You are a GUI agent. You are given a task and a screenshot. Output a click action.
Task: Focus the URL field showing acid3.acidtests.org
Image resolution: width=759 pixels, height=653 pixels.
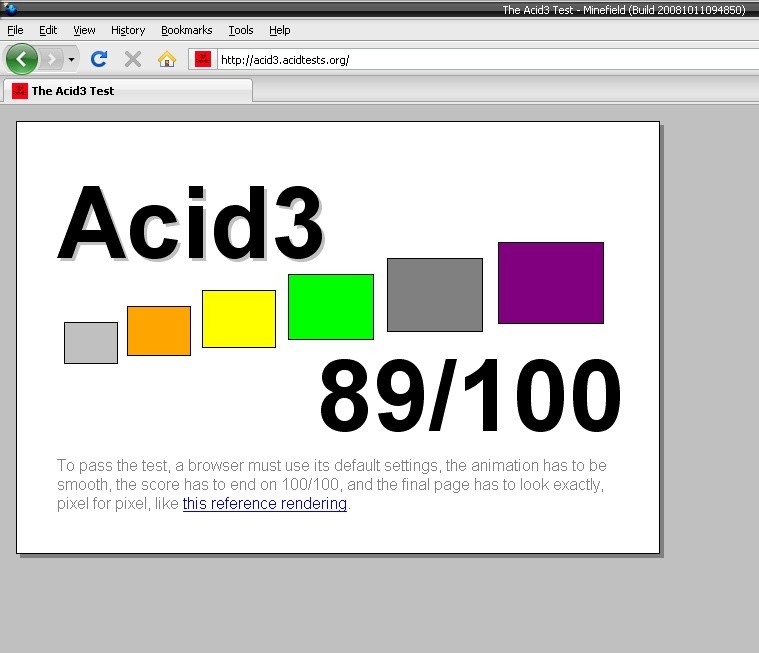[x=488, y=60]
